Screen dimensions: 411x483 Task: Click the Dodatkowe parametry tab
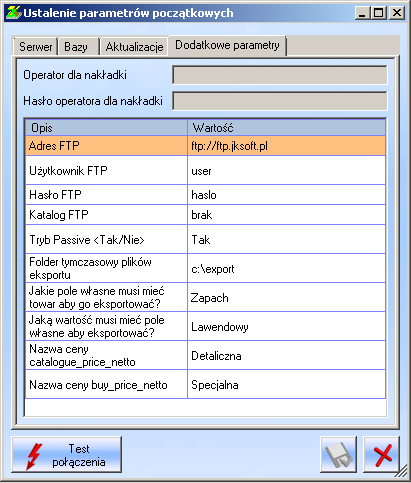coord(227,45)
